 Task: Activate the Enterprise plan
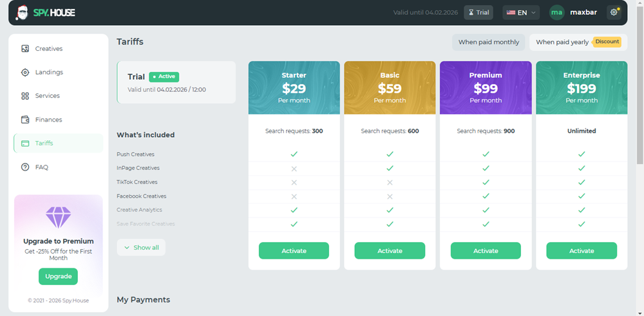click(x=581, y=251)
